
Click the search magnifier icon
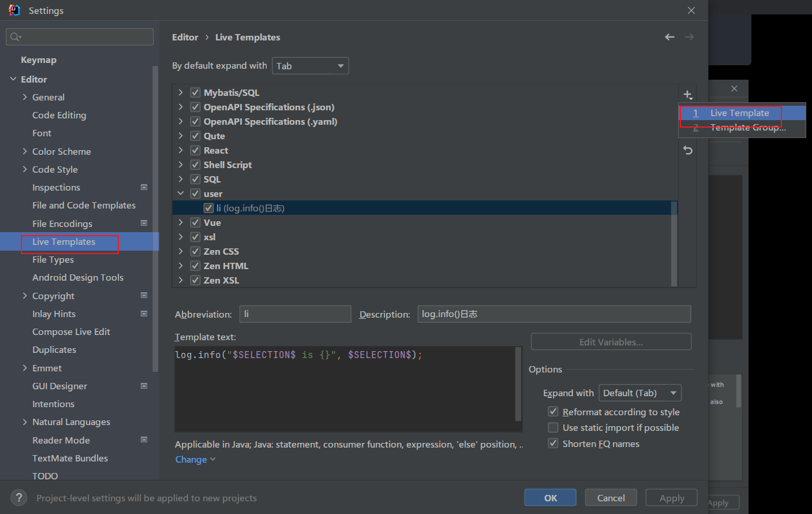point(15,37)
